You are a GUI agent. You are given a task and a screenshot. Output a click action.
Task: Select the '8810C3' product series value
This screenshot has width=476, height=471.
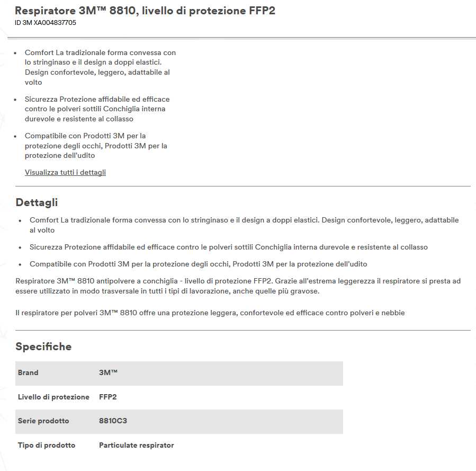(x=113, y=421)
